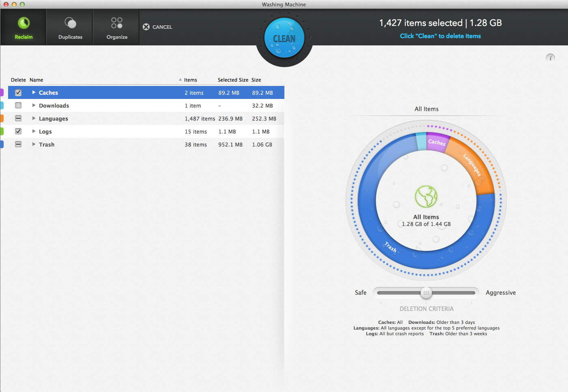568x392 pixels.
Task: Sort by the Delete column header
Action: (18, 80)
